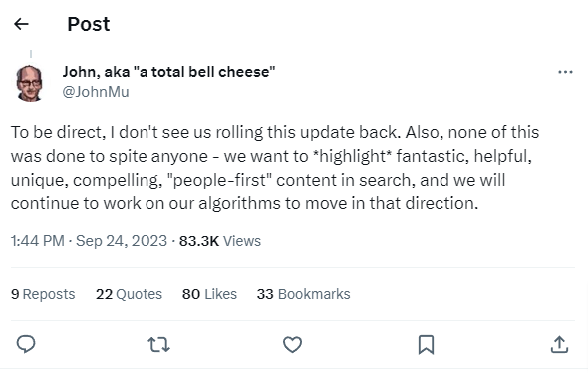Open John's profile avatar picture
The width and height of the screenshot is (588, 390).
click(x=29, y=84)
